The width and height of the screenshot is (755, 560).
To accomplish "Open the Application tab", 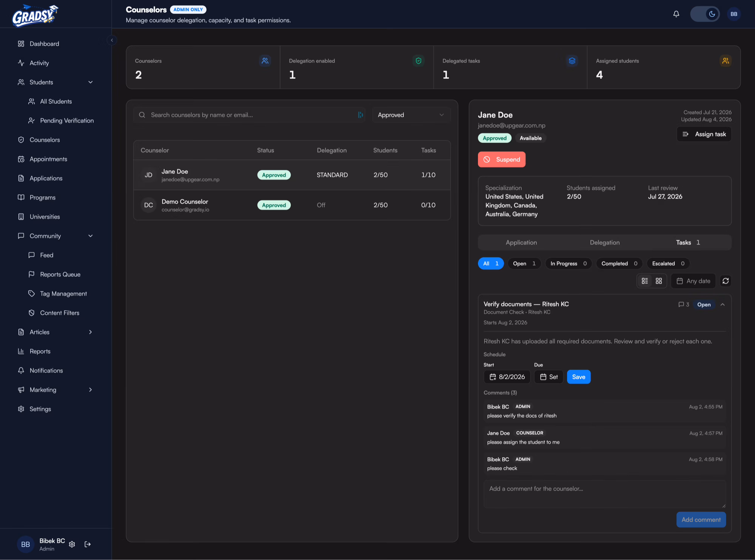I will [521, 242].
